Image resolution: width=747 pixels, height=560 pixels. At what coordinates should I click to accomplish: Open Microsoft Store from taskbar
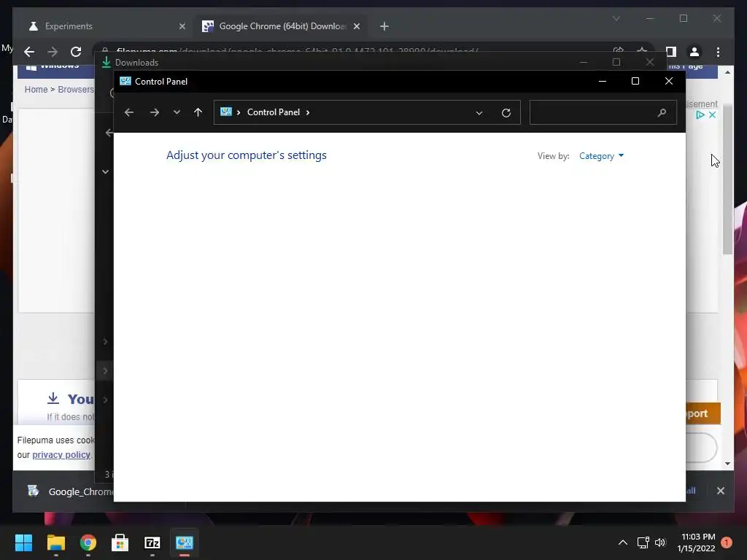tap(120, 542)
